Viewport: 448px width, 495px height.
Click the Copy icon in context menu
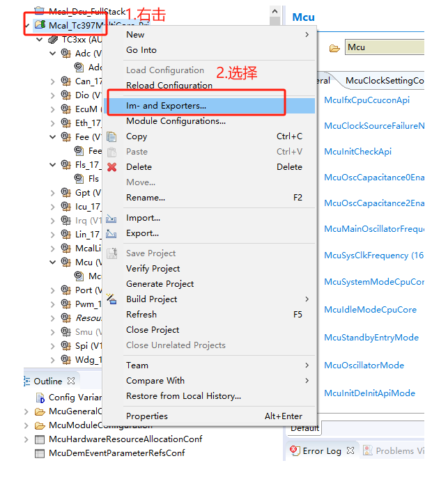111,136
